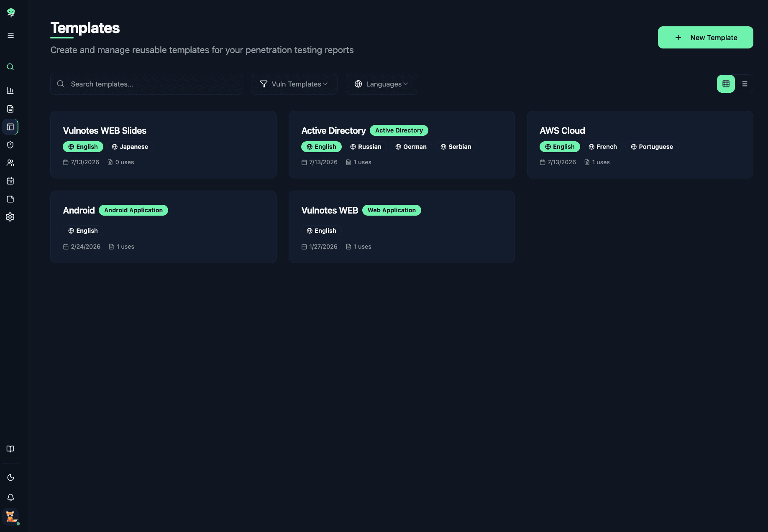This screenshot has width=768, height=532.
Task: Open the documentation book icon
Action: tap(10, 449)
